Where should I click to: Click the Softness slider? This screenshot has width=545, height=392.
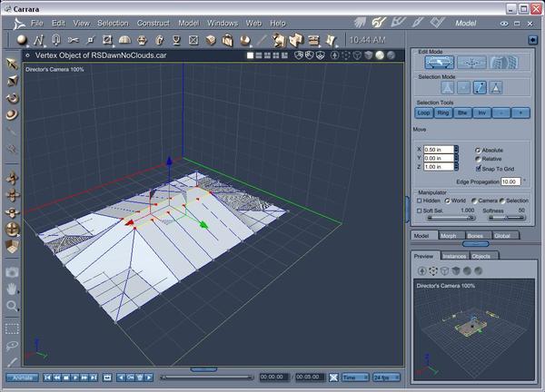pos(507,218)
